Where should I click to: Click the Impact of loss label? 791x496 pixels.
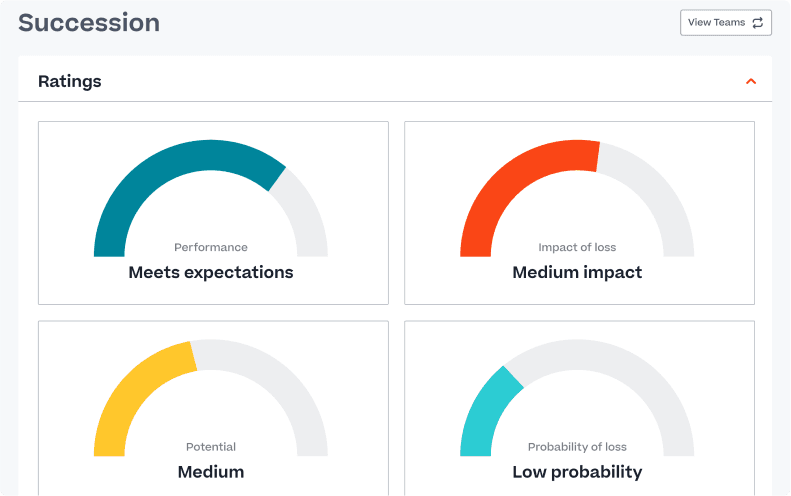577,247
